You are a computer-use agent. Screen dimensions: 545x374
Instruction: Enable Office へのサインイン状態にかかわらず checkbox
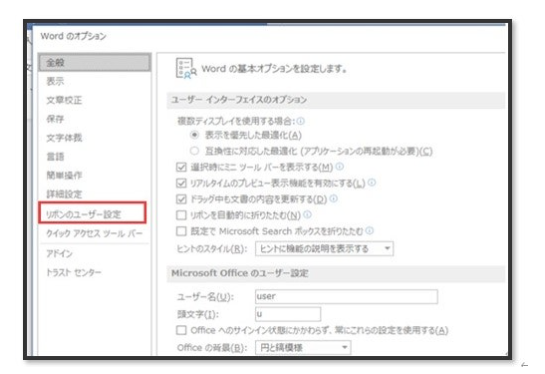click(x=181, y=330)
